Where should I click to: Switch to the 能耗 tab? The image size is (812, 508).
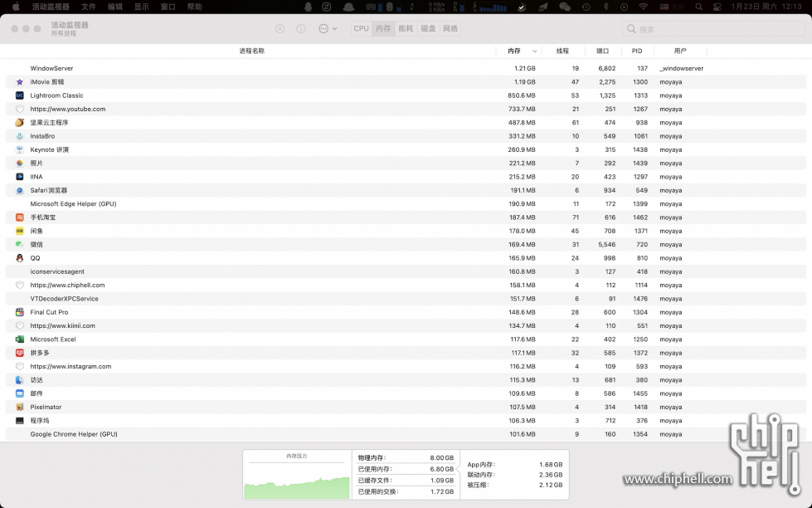[406, 28]
